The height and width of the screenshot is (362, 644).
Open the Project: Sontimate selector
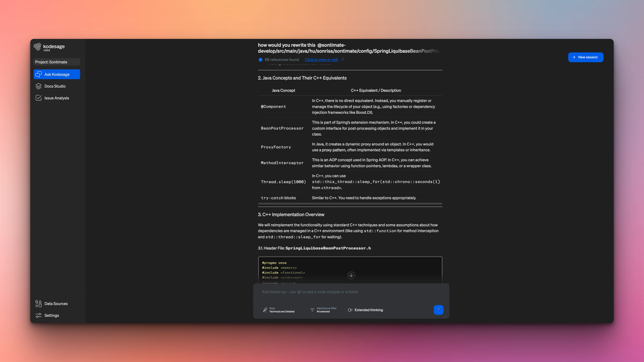[57, 62]
